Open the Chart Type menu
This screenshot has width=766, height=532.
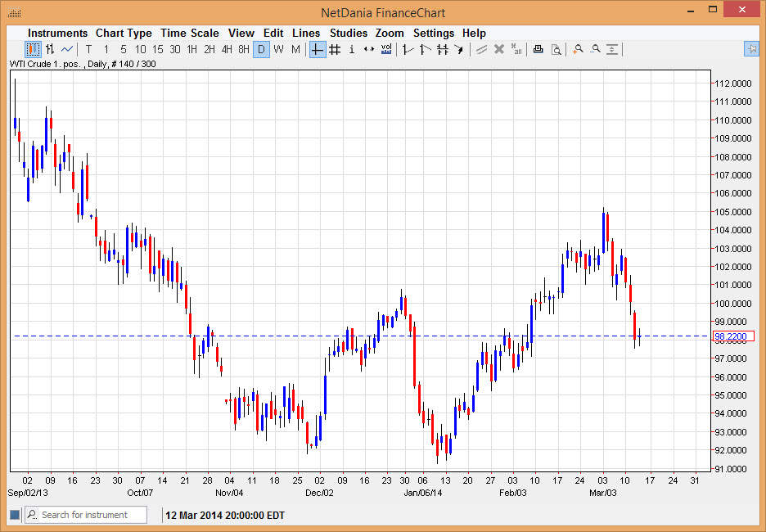point(124,33)
